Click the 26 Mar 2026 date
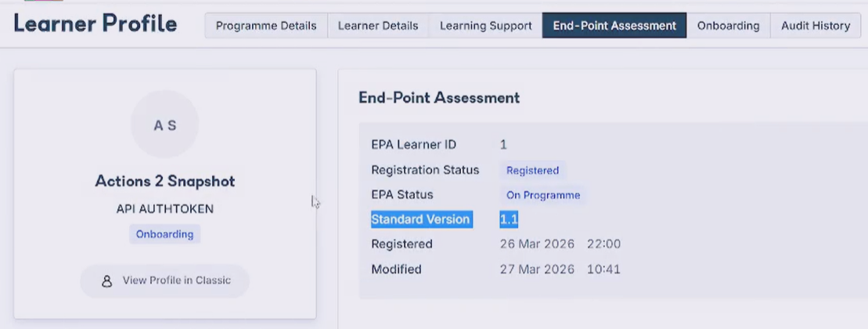 [537, 244]
